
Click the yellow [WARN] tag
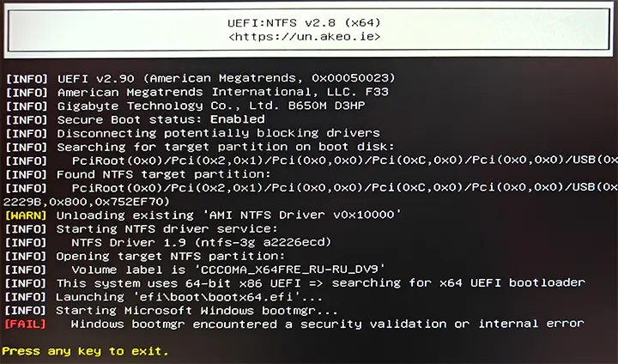coord(26,215)
